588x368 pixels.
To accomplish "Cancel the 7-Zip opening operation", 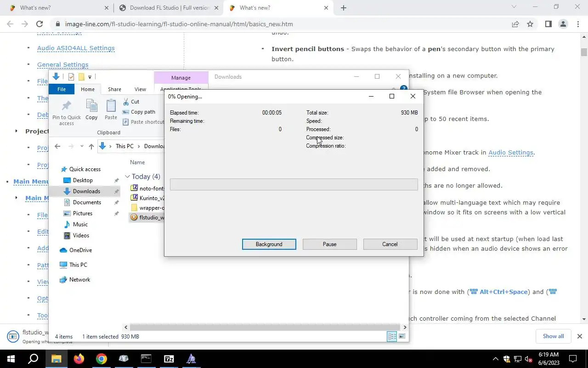I will coord(390,244).
